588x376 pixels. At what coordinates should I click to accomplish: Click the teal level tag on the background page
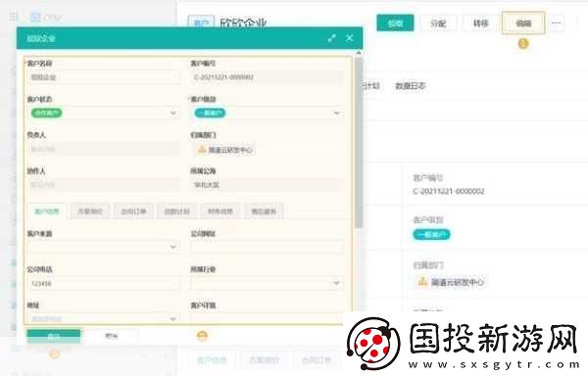click(x=431, y=234)
